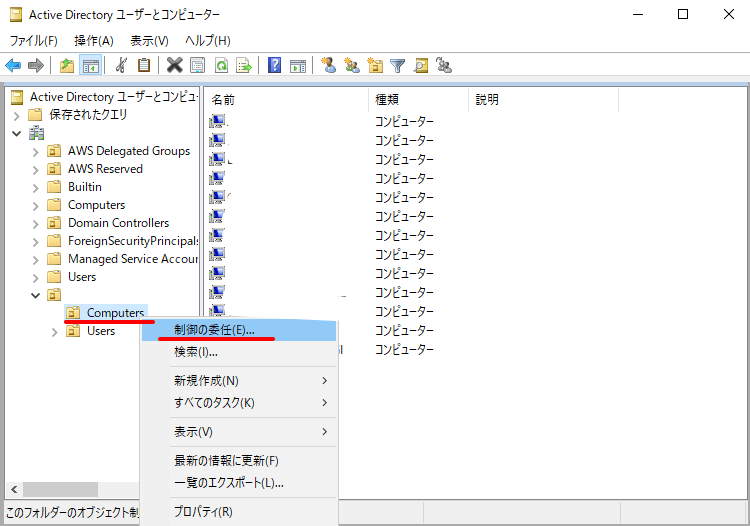Viewport: 750px width, 526px height.
Task: Click the forward arrow toolbar icon
Action: [36, 65]
